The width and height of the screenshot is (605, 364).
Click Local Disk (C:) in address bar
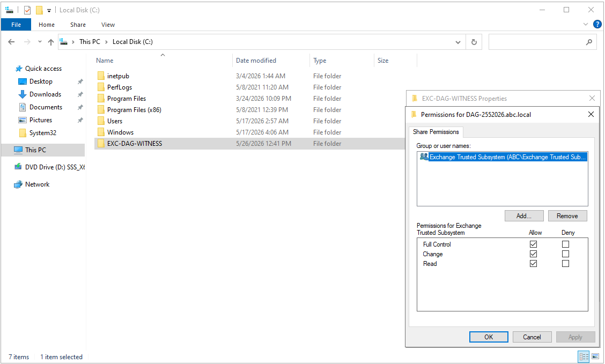pyautogui.click(x=132, y=42)
